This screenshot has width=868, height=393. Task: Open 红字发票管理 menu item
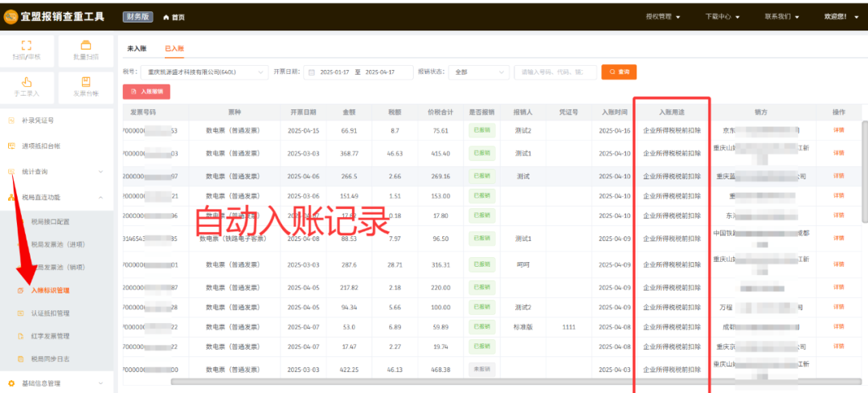51,336
